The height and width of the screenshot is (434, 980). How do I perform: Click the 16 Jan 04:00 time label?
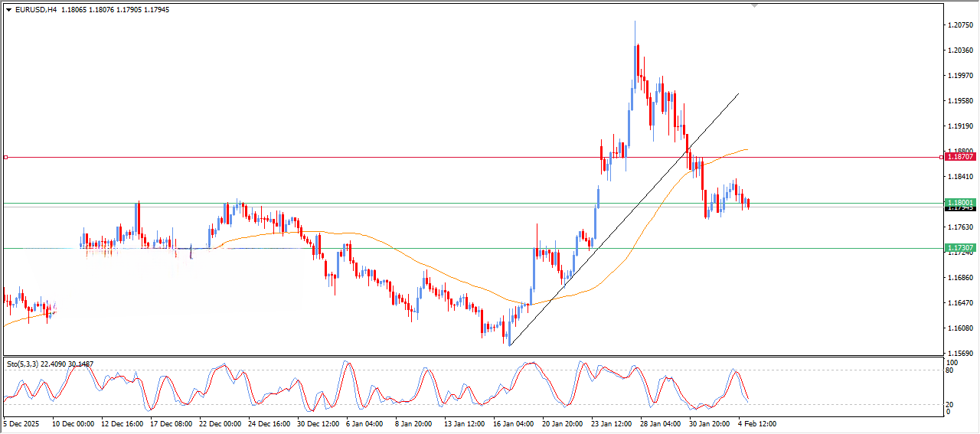point(514,423)
